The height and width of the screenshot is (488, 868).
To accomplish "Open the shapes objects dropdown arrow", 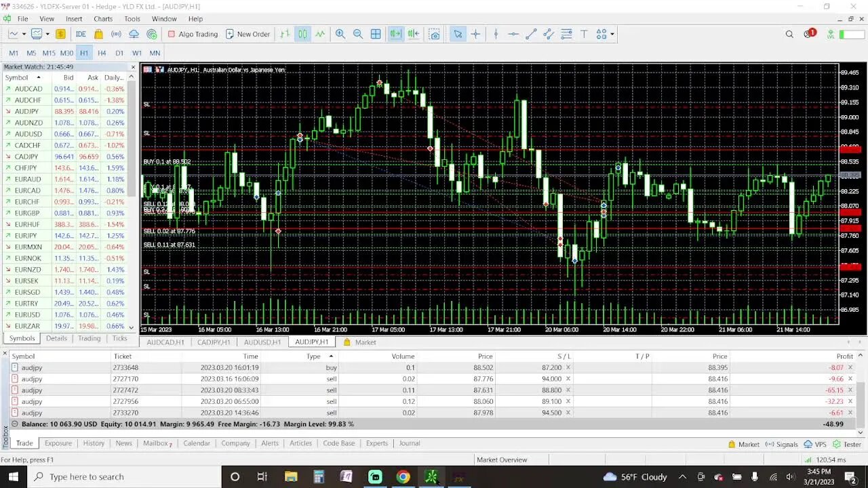I will (x=612, y=34).
